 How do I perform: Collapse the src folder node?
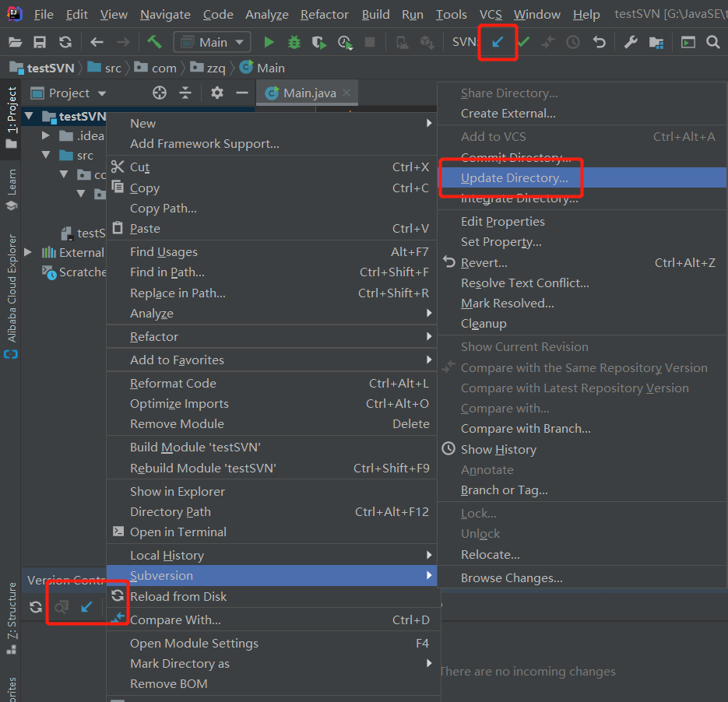click(x=45, y=155)
